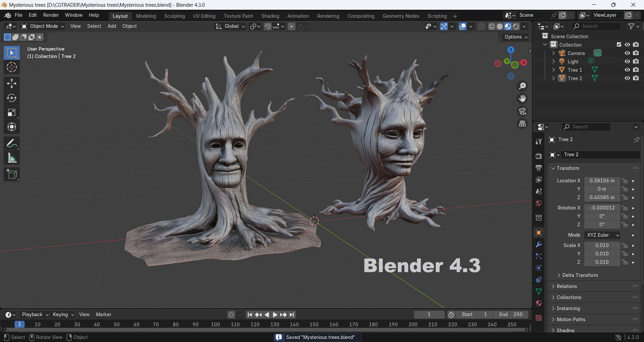Click the timeline play button

point(275,315)
